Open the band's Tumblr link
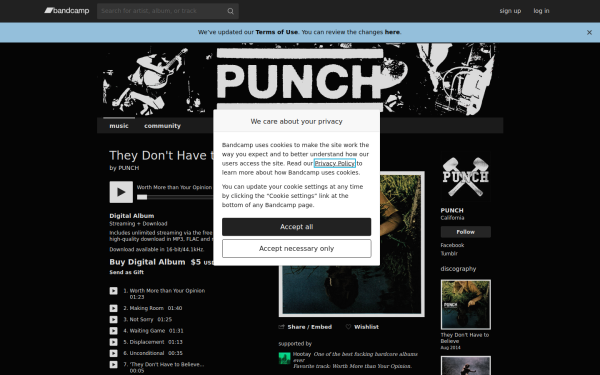600x375 pixels. pos(449,254)
